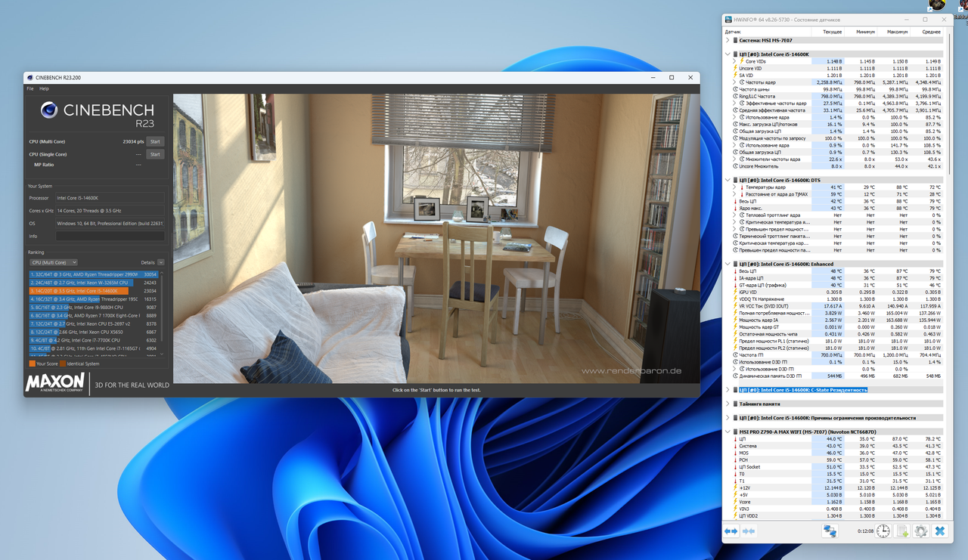Expand the Core VIDs sensor row
Screen dimensions: 968x560
pos(734,61)
